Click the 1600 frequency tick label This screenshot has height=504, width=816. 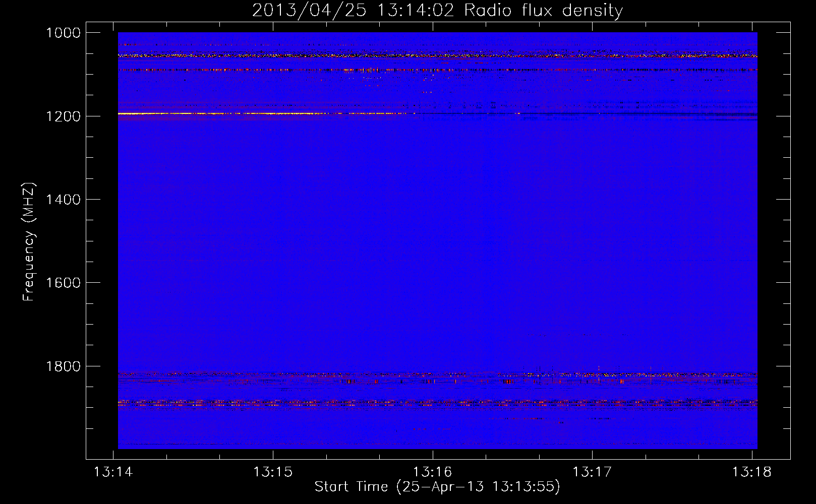pyautogui.click(x=63, y=283)
